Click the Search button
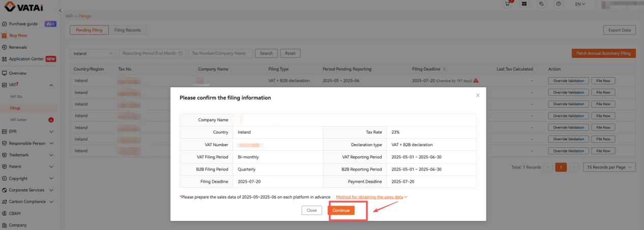This screenshot has width=644, height=230. point(267,53)
